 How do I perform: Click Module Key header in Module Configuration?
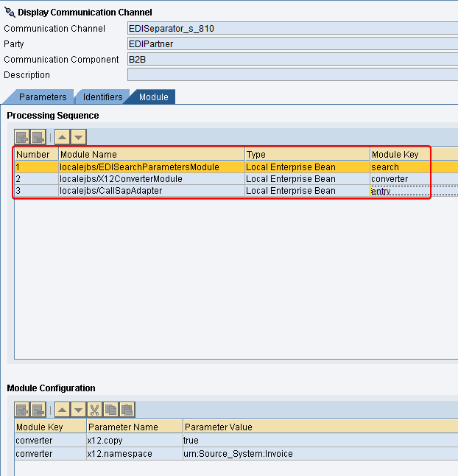pos(50,427)
